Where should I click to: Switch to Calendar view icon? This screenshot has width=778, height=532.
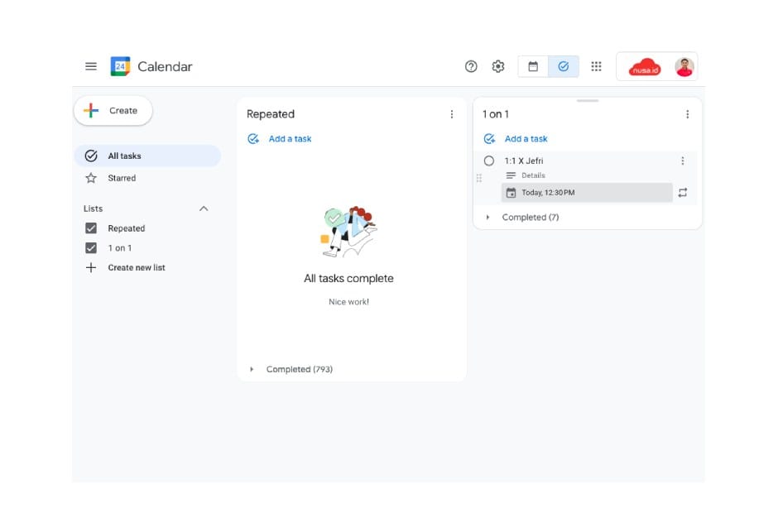pos(533,66)
